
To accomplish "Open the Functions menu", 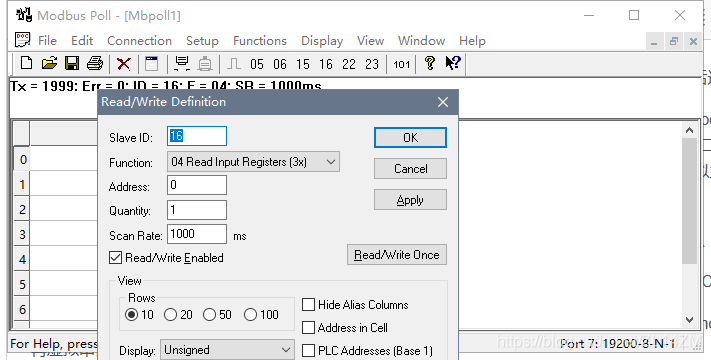I will (x=260, y=41).
